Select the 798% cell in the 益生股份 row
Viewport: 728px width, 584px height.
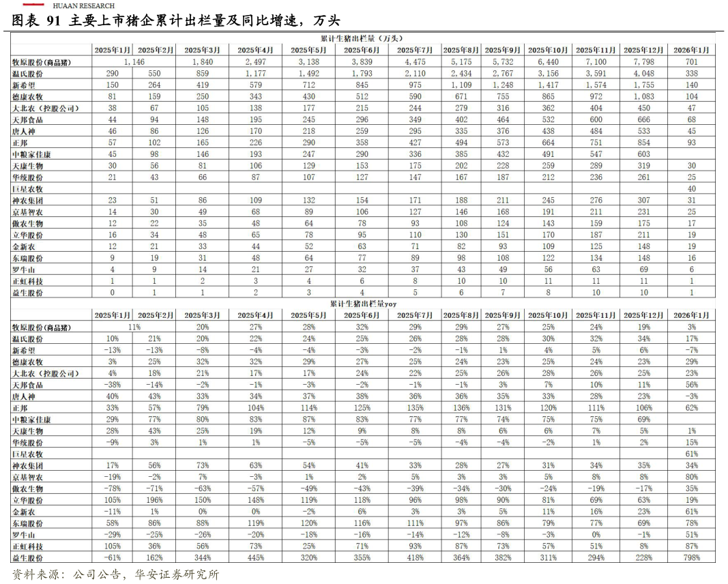tap(692, 558)
